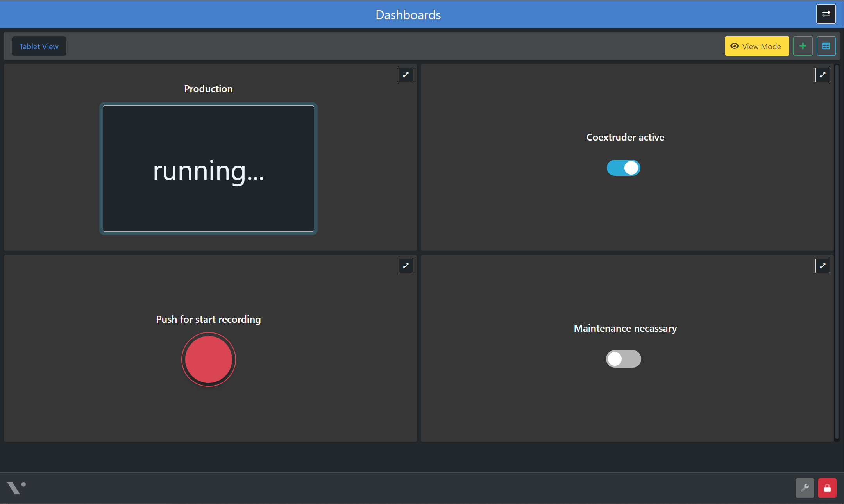Screen dimensions: 844x504
Task: Expand the Coextruder active widget
Action: [822, 75]
